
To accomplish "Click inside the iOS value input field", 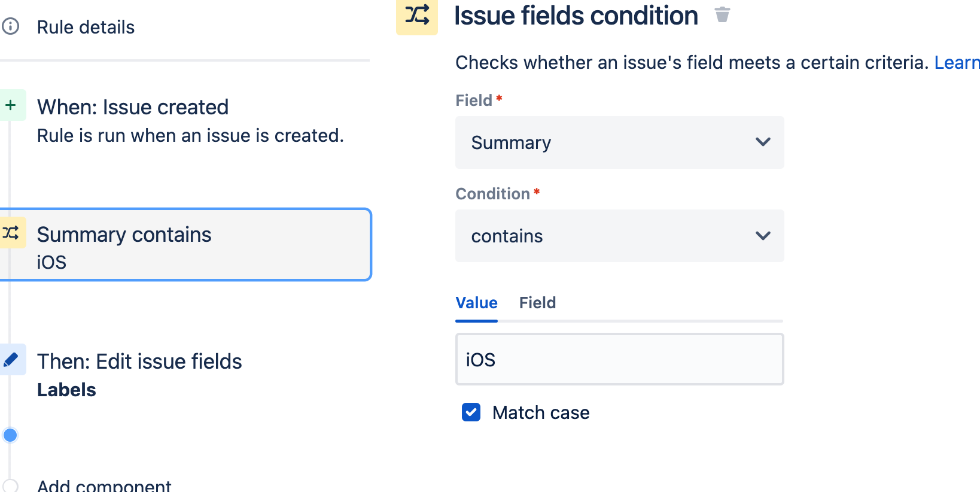I will pos(619,359).
